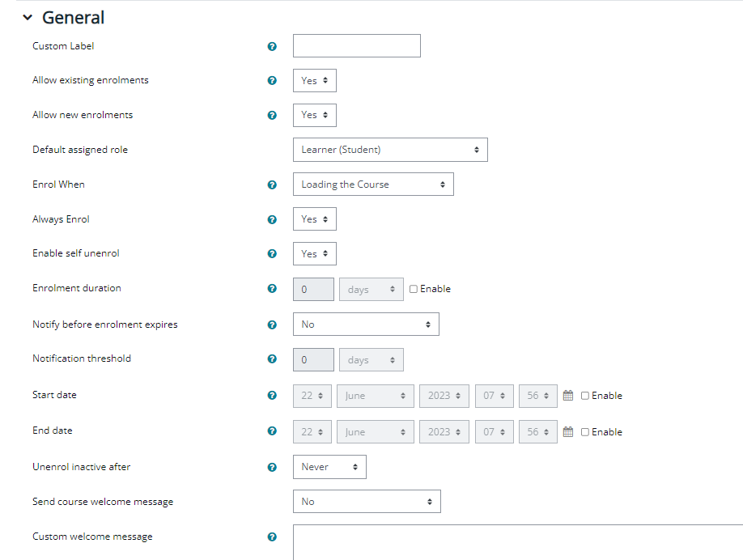
Task: Open help for Allow new enrolments
Action: point(272,115)
